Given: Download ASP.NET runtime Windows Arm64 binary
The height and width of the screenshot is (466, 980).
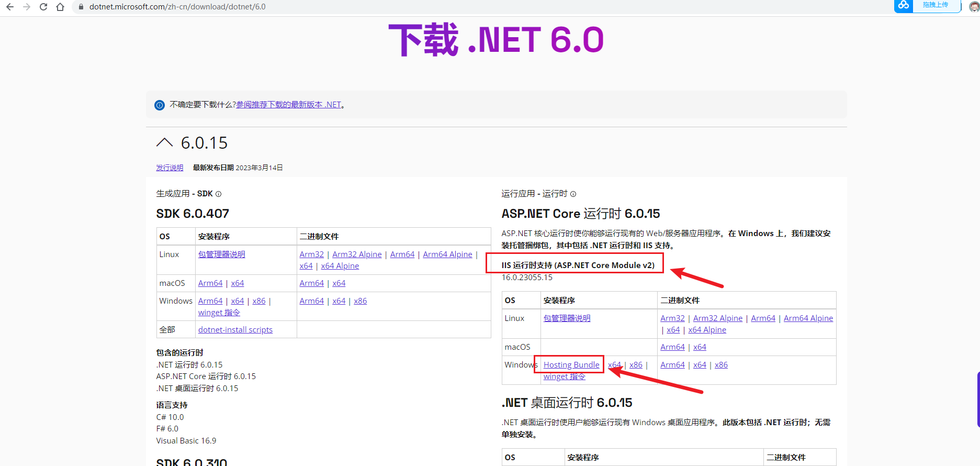Looking at the screenshot, I should [x=673, y=365].
